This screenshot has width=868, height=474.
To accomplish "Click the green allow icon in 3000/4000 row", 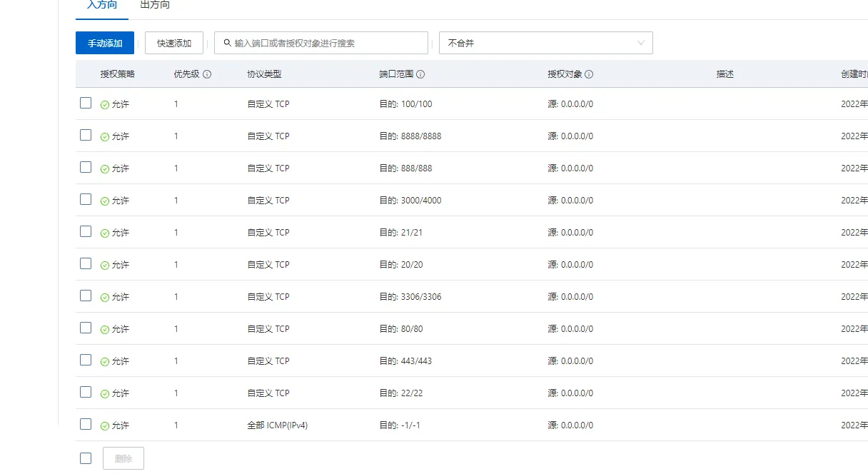I will pos(105,201).
